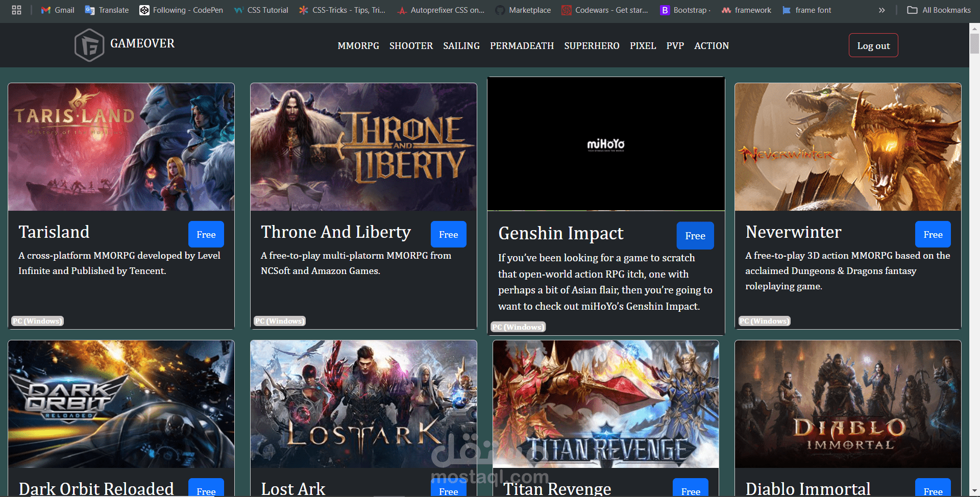Click the Free badge on Neverwinter

(x=933, y=234)
